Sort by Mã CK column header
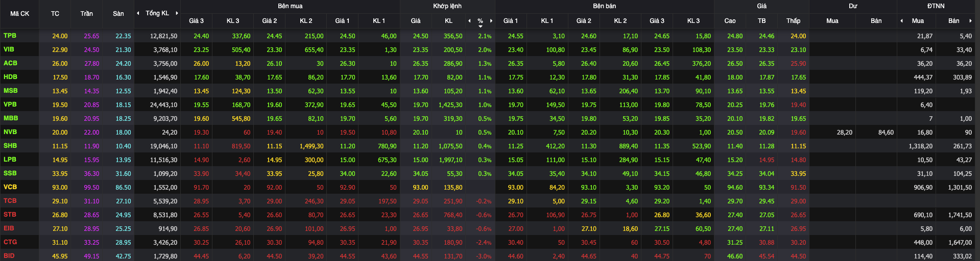 tap(20, 14)
